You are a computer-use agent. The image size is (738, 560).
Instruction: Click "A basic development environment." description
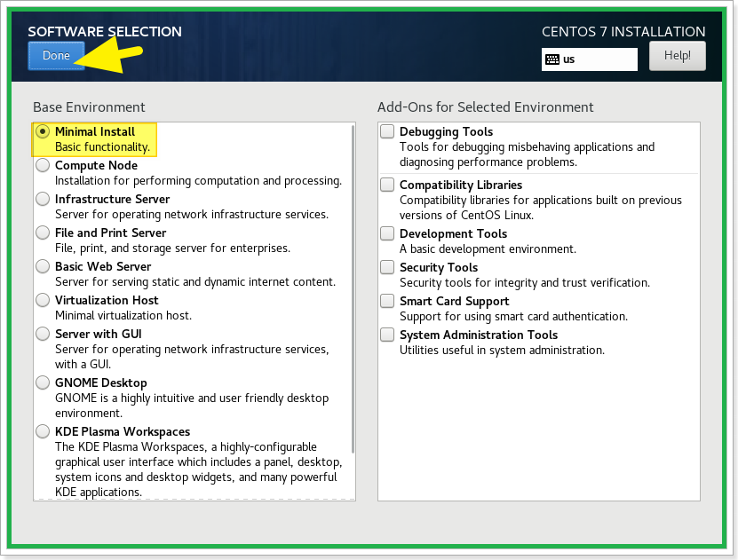488,249
